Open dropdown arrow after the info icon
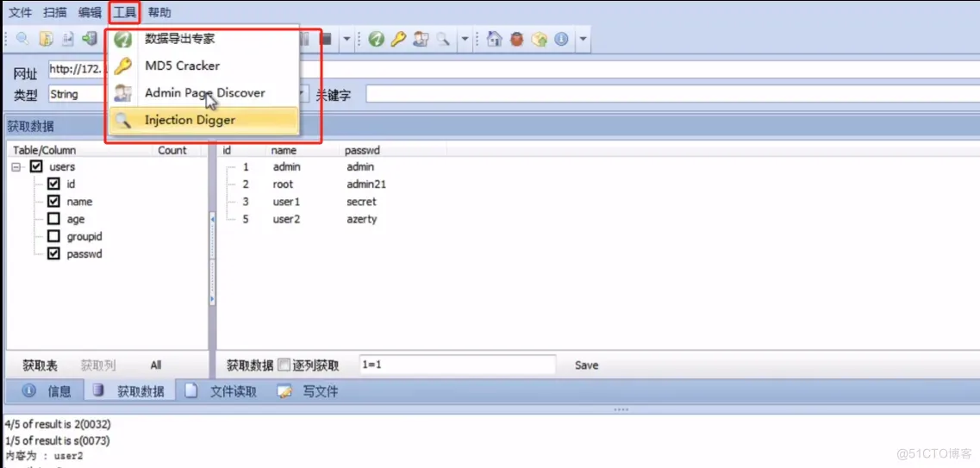Viewport: 980px width, 468px height. (583, 40)
